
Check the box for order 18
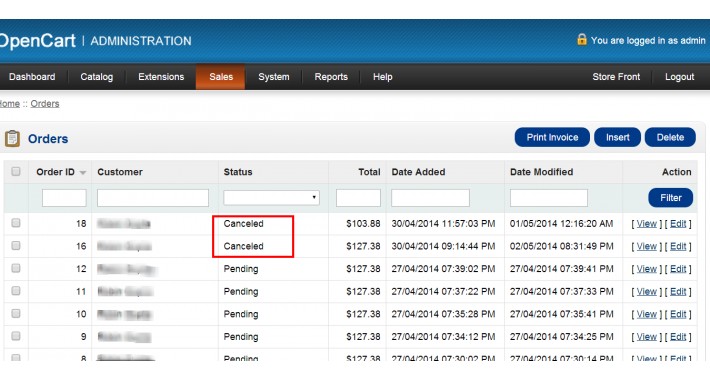click(x=16, y=223)
